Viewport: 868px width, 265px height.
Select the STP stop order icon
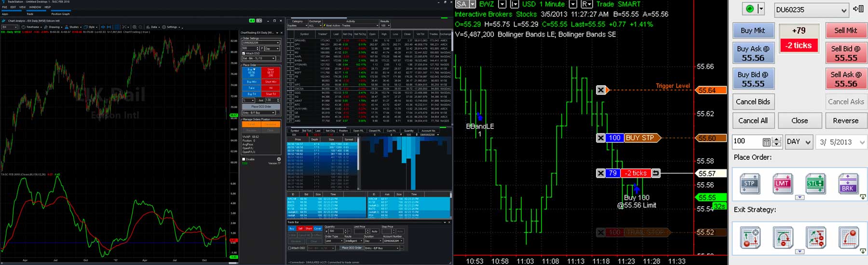pyautogui.click(x=749, y=183)
